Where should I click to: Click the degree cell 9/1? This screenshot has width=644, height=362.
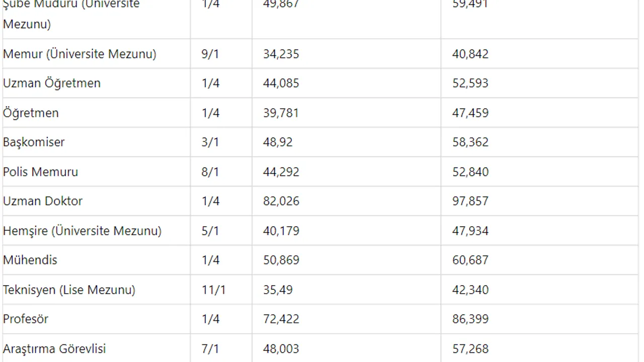click(x=210, y=54)
